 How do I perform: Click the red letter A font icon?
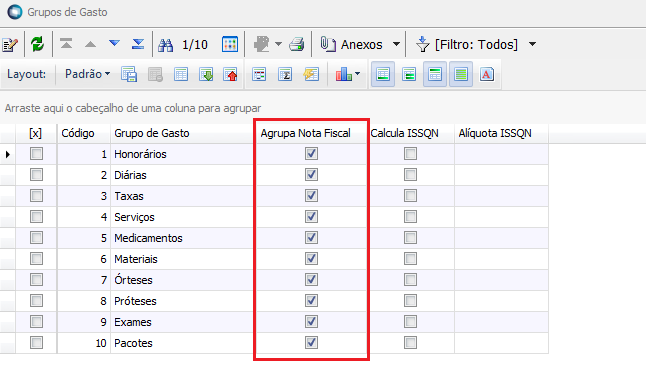(x=487, y=75)
